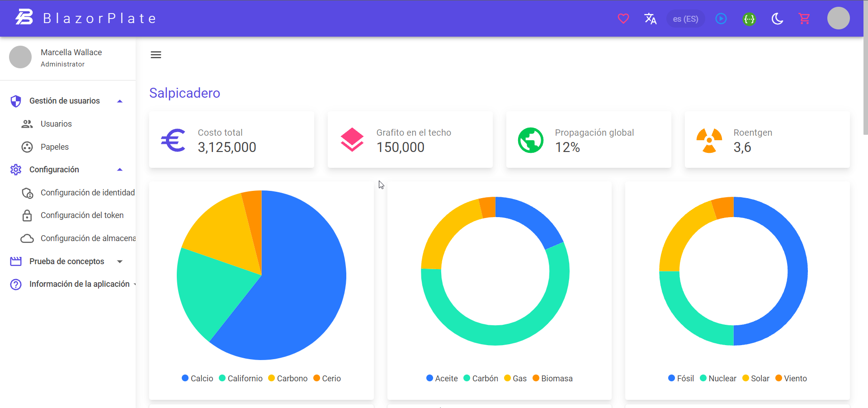
Task: Click the Gestión de usuarios shield icon
Action: pos(16,101)
